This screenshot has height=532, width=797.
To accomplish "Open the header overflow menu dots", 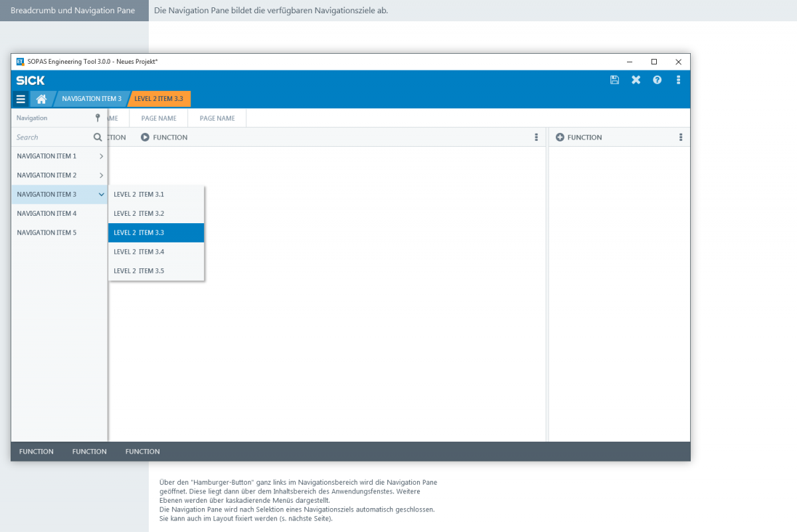I will [x=678, y=80].
